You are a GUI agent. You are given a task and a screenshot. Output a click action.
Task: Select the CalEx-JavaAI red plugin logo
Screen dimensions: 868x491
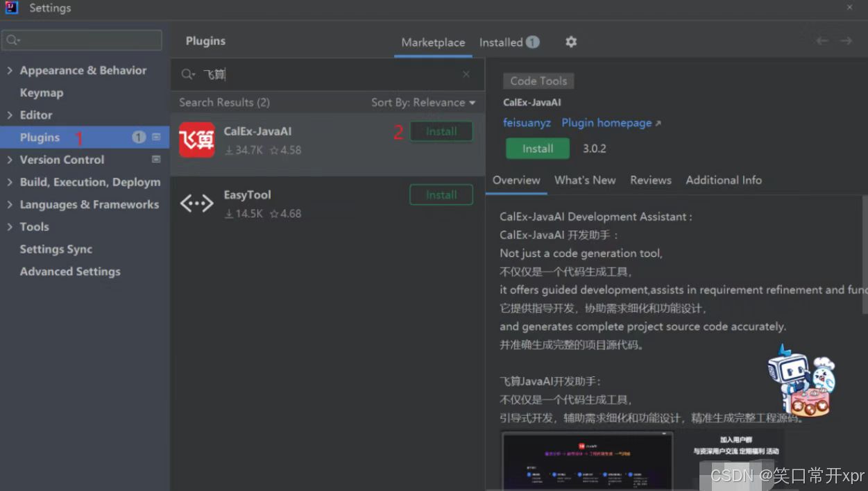[197, 140]
